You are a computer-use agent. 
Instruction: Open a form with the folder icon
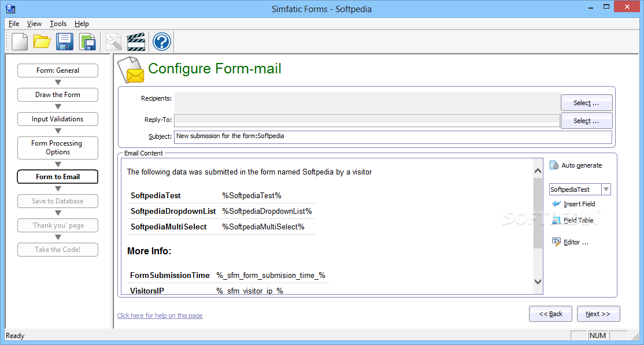pyautogui.click(x=42, y=42)
